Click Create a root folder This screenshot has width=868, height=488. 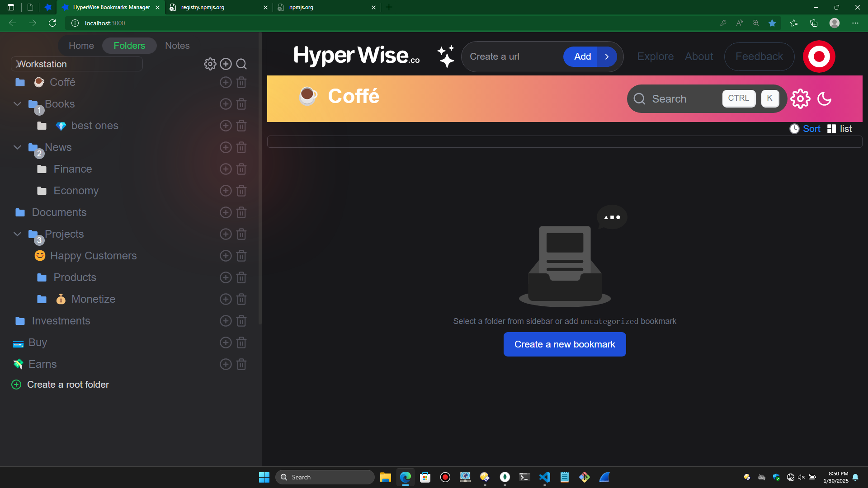point(60,385)
